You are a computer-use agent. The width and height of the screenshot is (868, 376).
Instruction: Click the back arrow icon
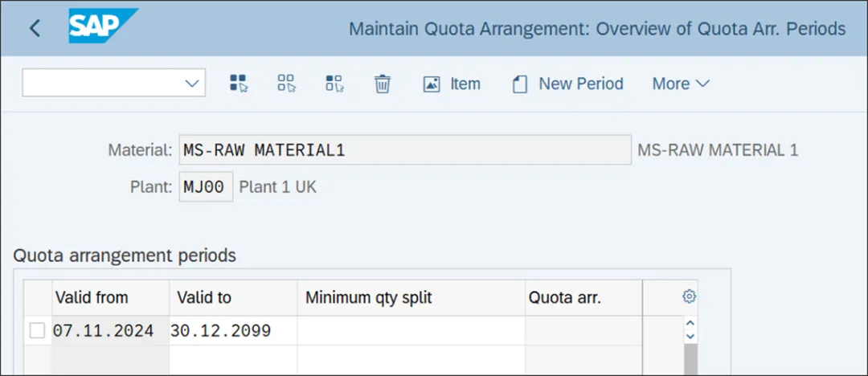pos(35,28)
